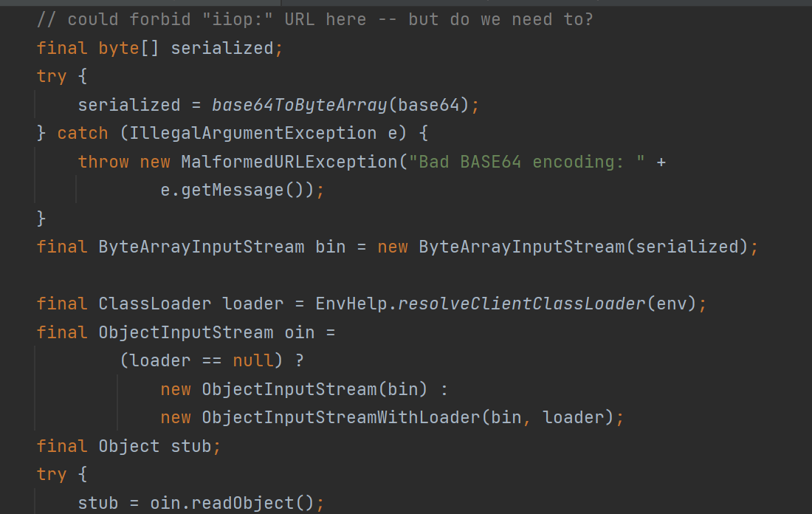812x514 pixels.
Task: Click the new ObjectInputStream(bin) expression
Action: pos(294,389)
